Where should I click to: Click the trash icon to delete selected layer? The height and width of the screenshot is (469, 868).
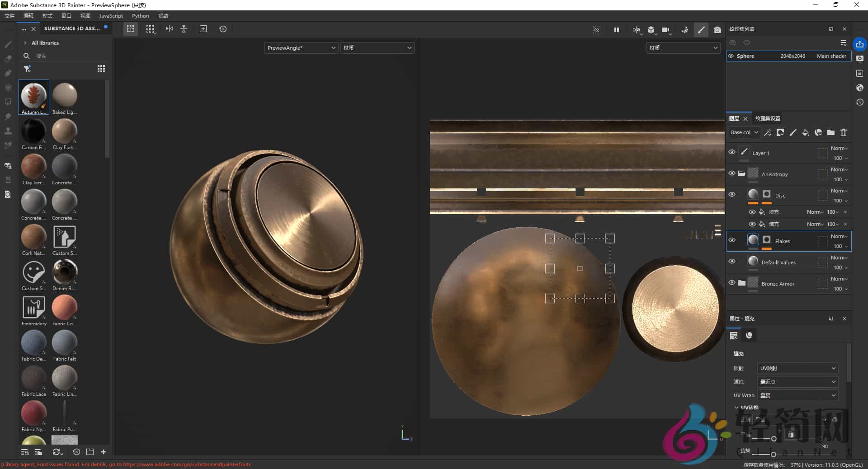[x=844, y=132]
